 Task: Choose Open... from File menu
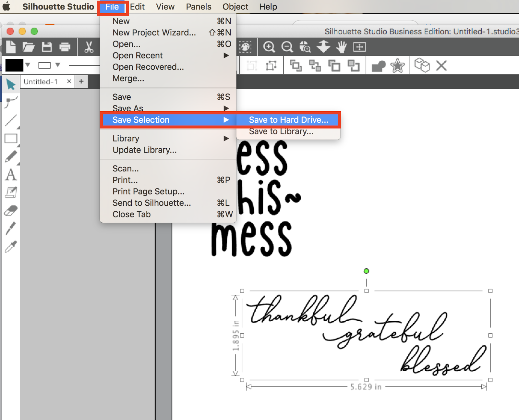(168, 44)
